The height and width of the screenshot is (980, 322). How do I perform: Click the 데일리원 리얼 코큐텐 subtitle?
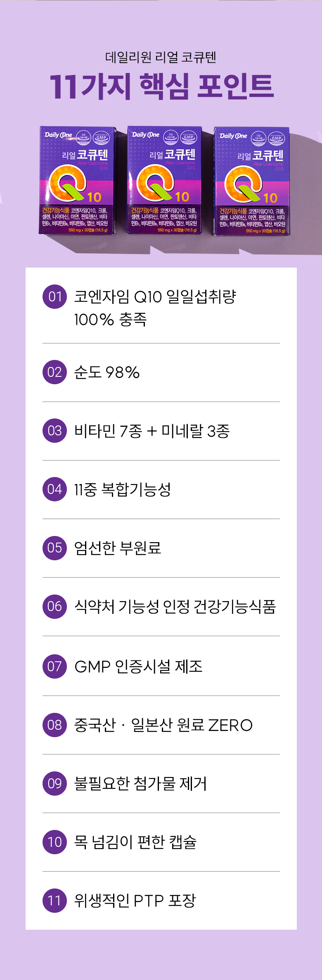click(161, 57)
